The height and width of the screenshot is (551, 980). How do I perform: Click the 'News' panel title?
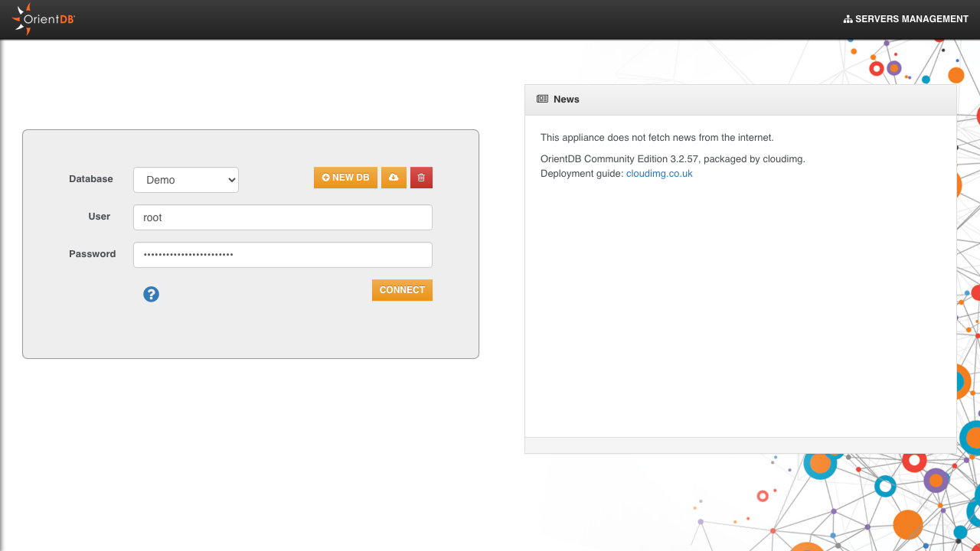[567, 99]
